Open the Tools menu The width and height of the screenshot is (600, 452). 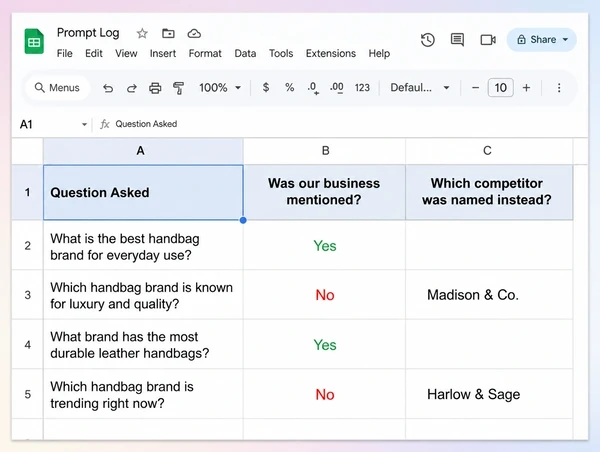281,53
